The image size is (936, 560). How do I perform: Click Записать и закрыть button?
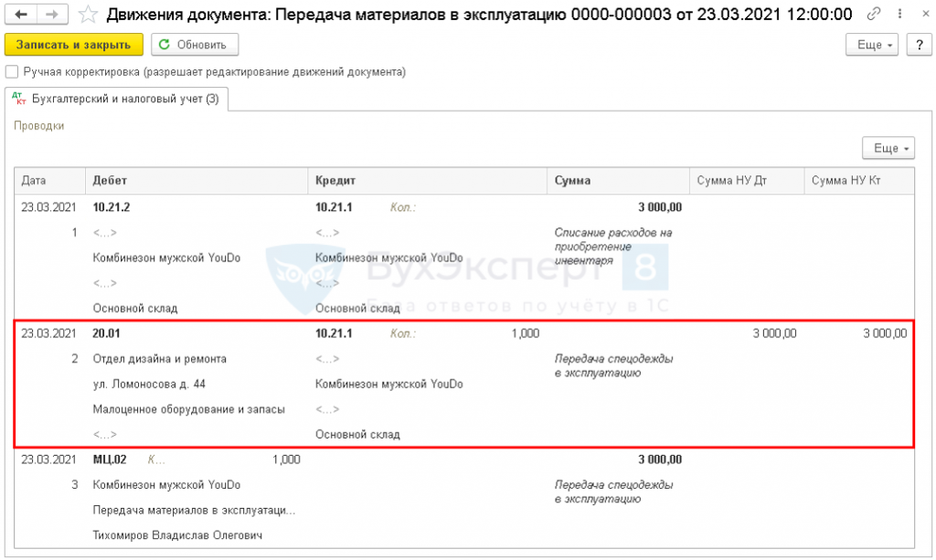(x=73, y=45)
